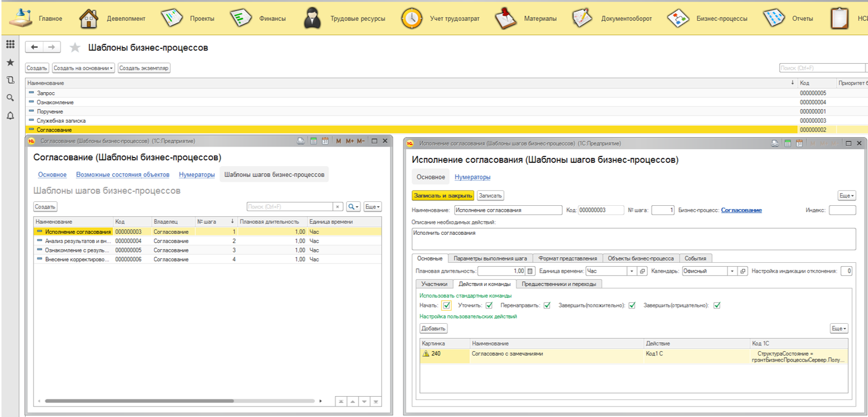The height and width of the screenshot is (417, 868).
Task: Open Еще menu beside Записать button
Action: click(847, 196)
